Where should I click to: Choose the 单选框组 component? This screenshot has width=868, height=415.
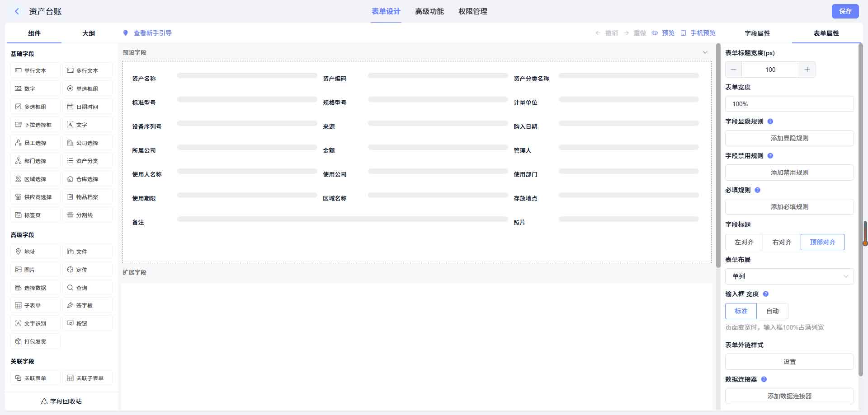pyautogui.click(x=88, y=89)
